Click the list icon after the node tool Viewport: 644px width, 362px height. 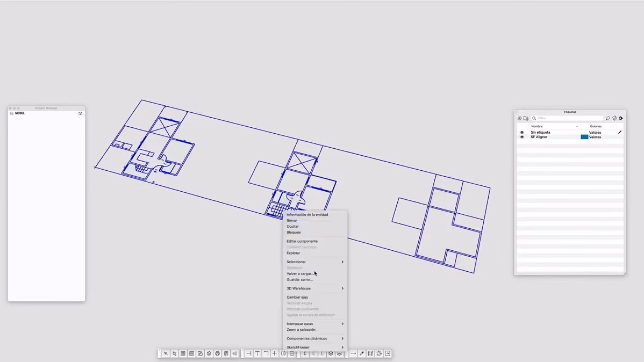(x=183, y=353)
